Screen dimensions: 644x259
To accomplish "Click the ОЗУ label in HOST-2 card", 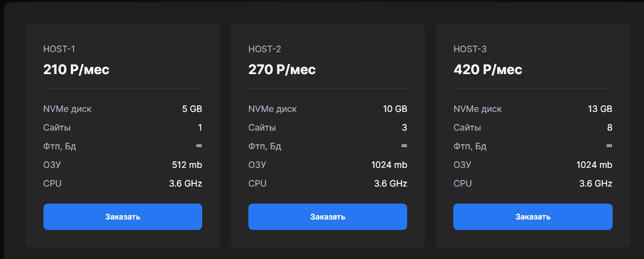I will 257,165.
